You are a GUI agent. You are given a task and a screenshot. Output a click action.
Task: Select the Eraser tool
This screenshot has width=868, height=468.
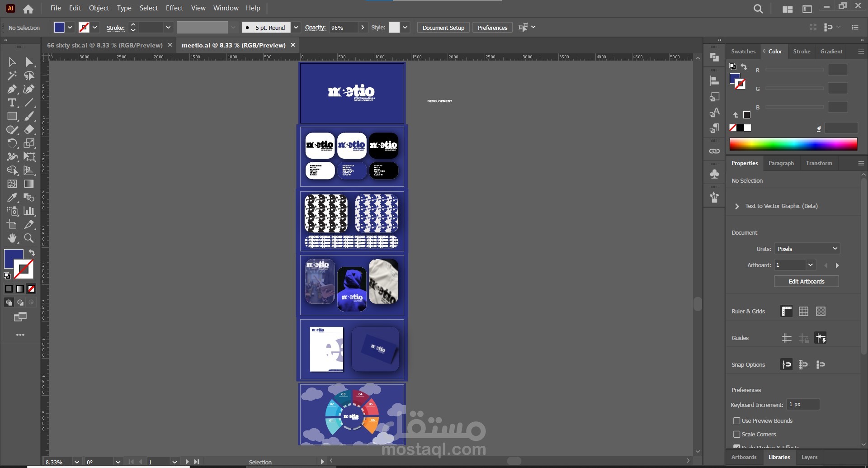pos(29,130)
